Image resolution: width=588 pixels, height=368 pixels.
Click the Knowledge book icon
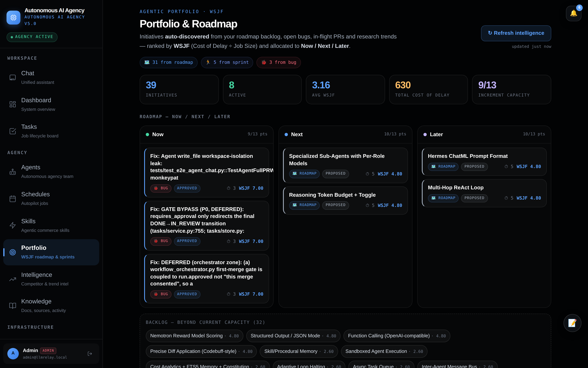pos(13,306)
